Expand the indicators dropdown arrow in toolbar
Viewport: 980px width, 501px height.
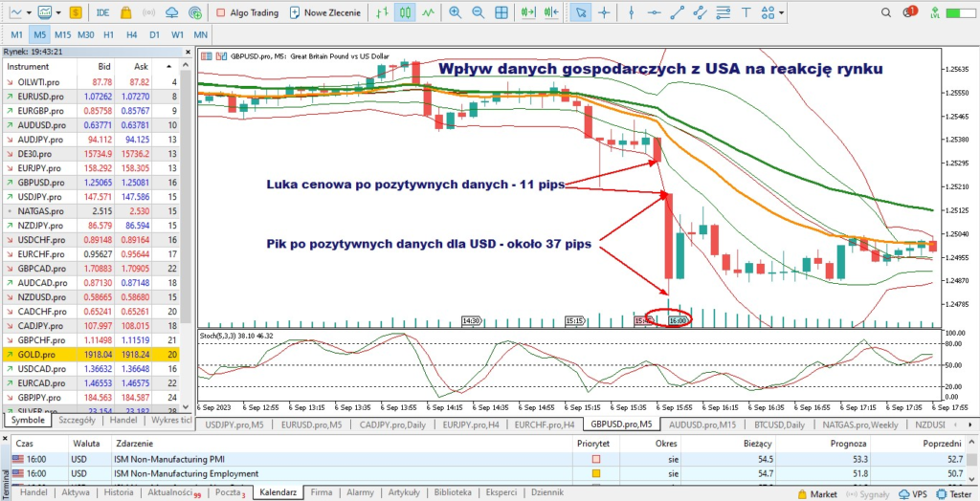[x=59, y=12]
